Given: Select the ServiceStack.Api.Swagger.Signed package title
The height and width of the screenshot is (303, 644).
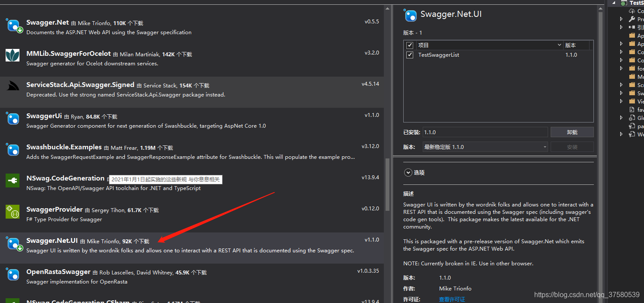Looking at the screenshot, I should click(80, 85).
